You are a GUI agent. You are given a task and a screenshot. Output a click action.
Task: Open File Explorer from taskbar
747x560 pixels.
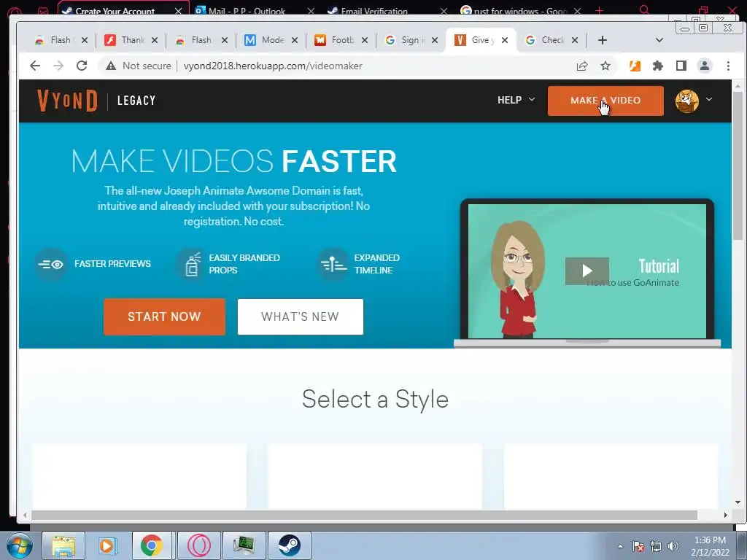click(x=63, y=545)
